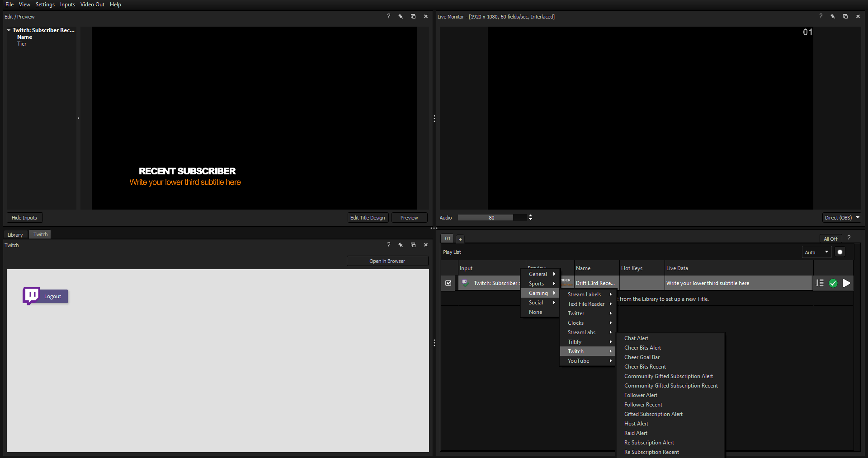The height and width of the screenshot is (458, 868).
Task: Open the Settings menu
Action: (45, 5)
